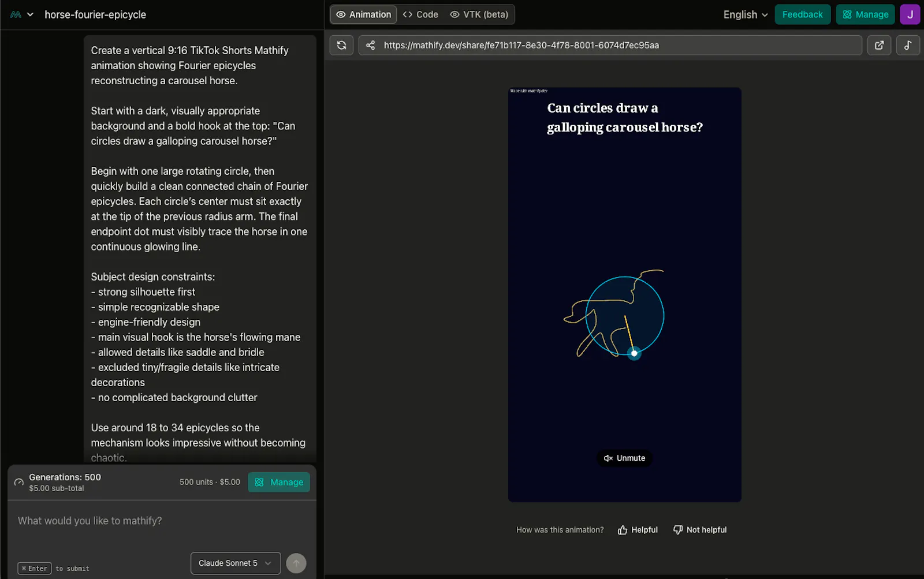Expand the chevron beside the Mathify logo
This screenshot has width=924, height=579.
30,14
